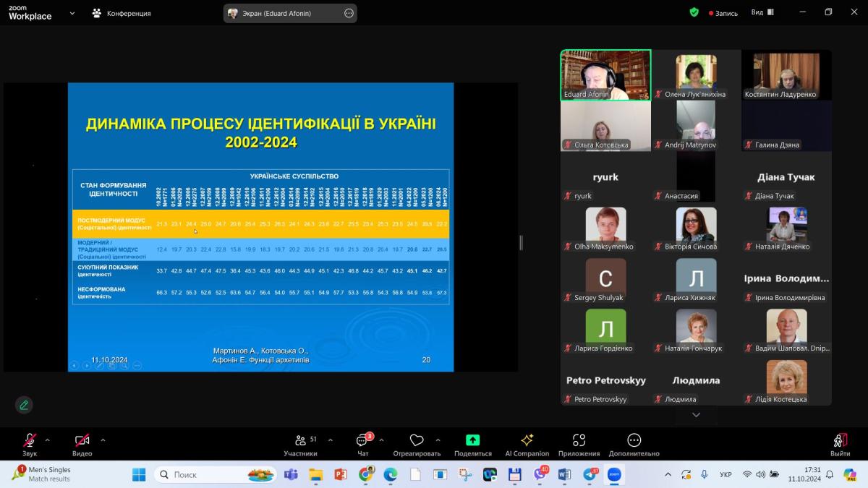The width and height of the screenshot is (868, 488).
Task: Click the slide pen tool icon
Action: coord(99,365)
